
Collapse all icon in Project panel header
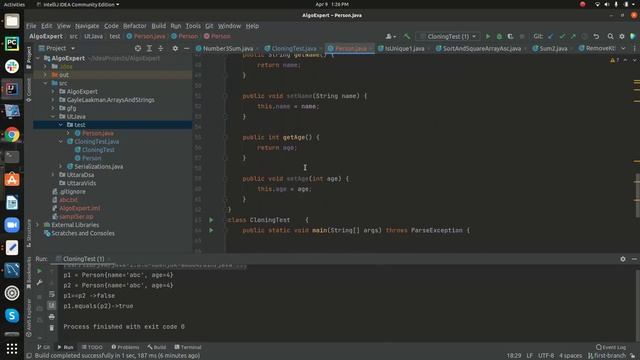click(x=160, y=48)
